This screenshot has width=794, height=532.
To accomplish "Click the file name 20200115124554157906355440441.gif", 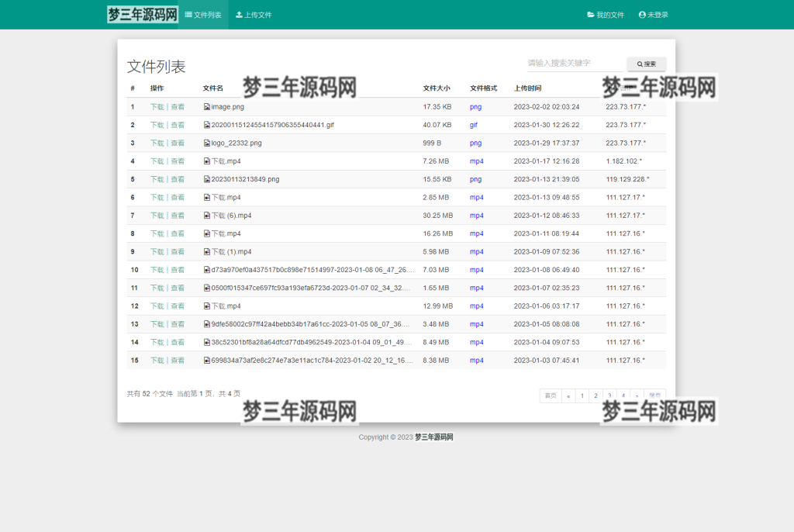I will tap(272, 125).
